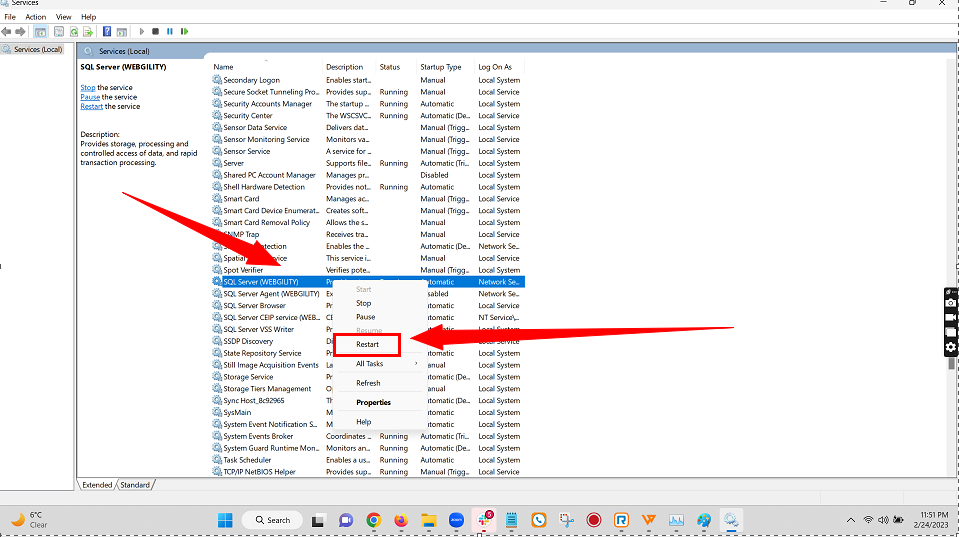
Task: Click the Restart the service link
Action: pyautogui.click(x=91, y=106)
